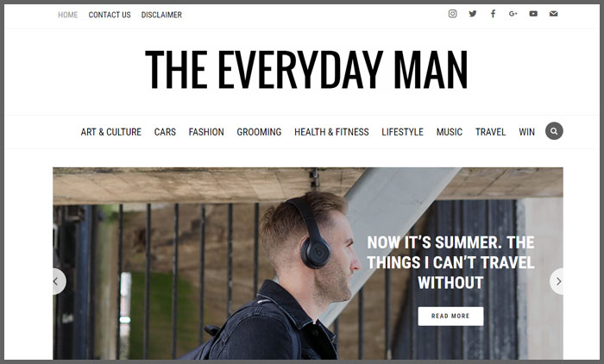604x364 pixels.
Task: Go to the Home page link
Action: point(68,15)
